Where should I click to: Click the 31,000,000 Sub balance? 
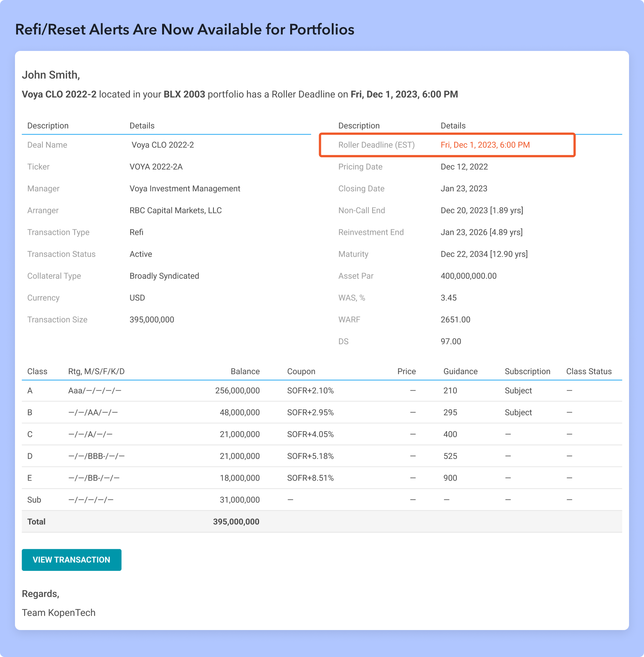240,500
